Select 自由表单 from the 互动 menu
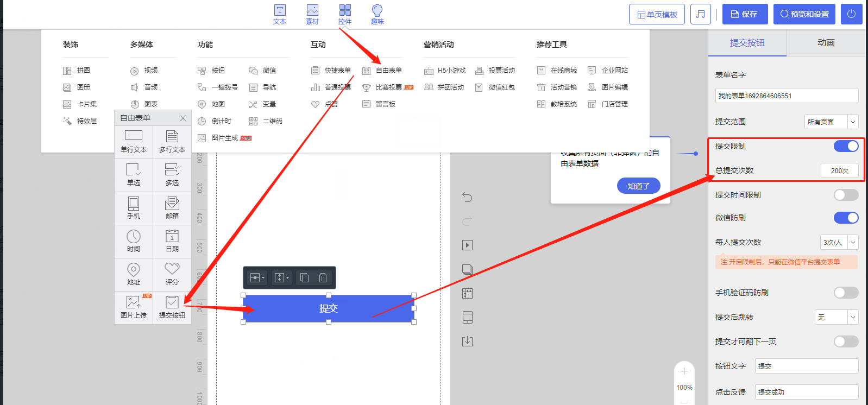 (x=382, y=71)
